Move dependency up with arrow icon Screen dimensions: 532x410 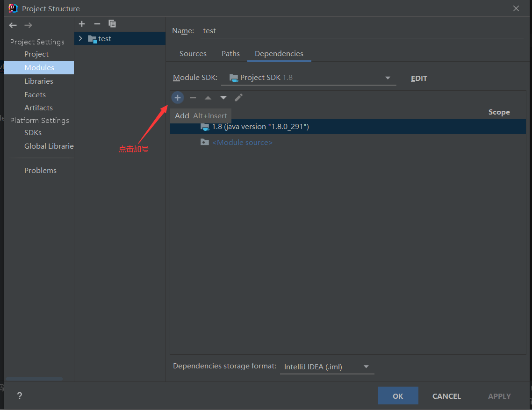pyautogui.click(x=208, y=98)
